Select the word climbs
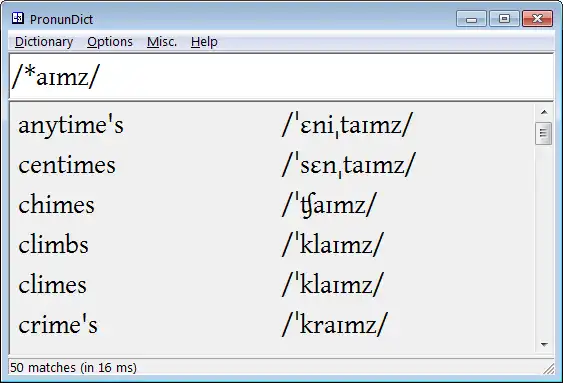Screen dimensions: 563x383 [53, 245]
